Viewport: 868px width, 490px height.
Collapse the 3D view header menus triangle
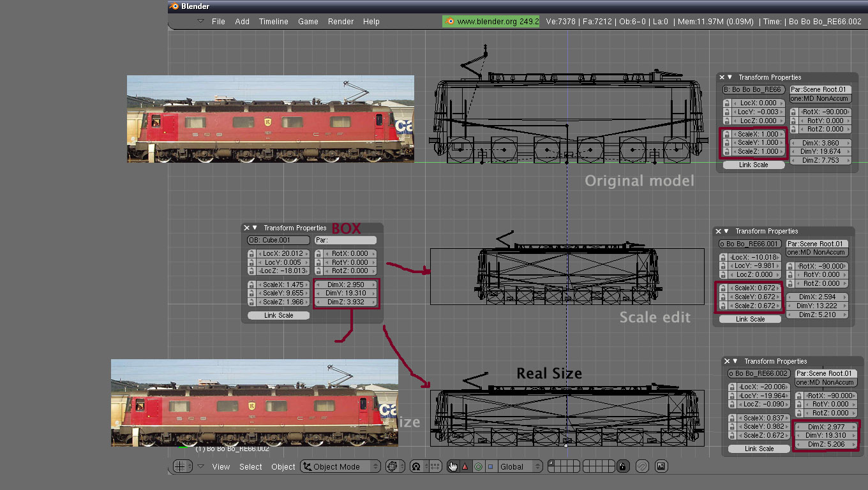pyautogui.click(x=200, y=466)
